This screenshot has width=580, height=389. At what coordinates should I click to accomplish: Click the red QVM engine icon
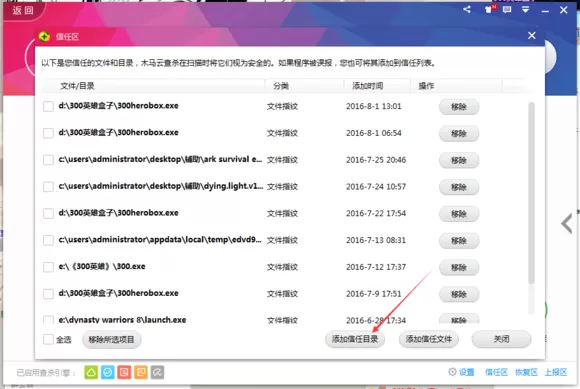pos(124,372)
